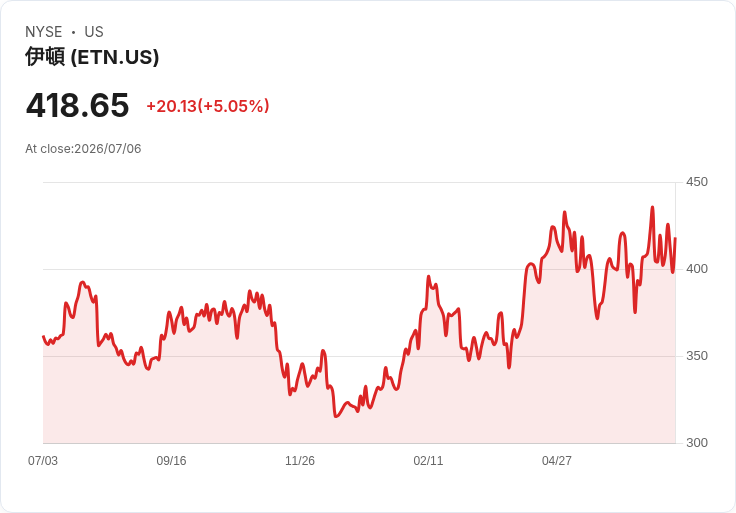Click the chart's lowest trough near 315
736x513 pixels.
tap(336, 416)
